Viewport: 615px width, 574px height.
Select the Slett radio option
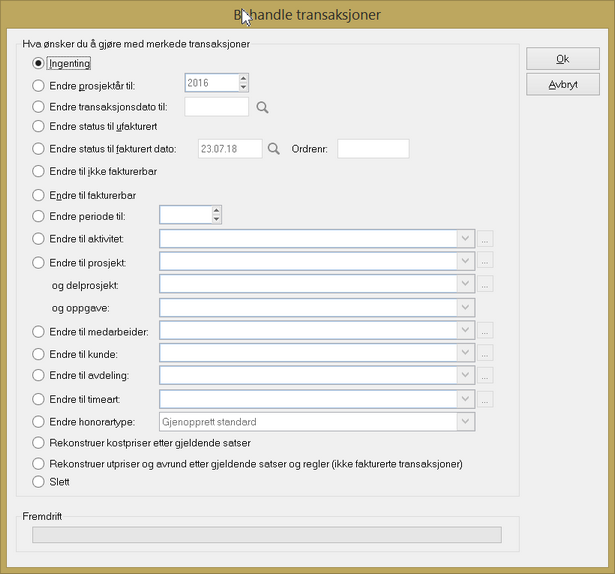tap(38, 482)
